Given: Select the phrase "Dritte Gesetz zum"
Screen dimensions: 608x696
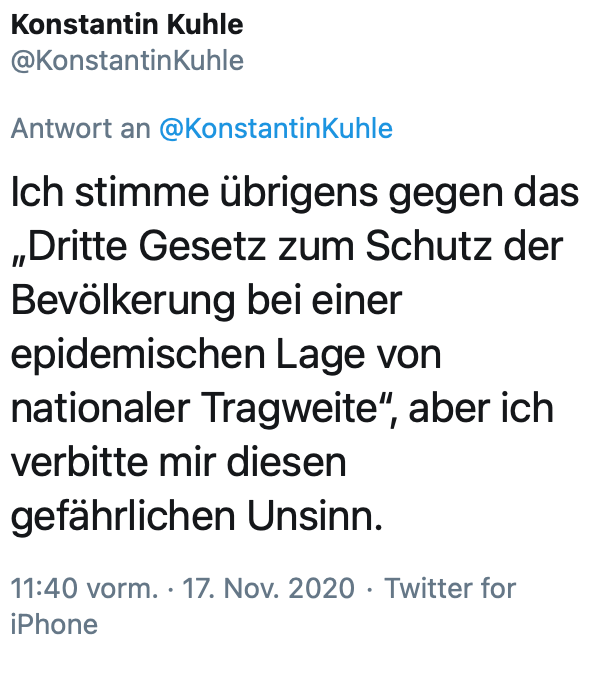Looking at the screenshot, I should pyautogui.click(x=190, y=247).
